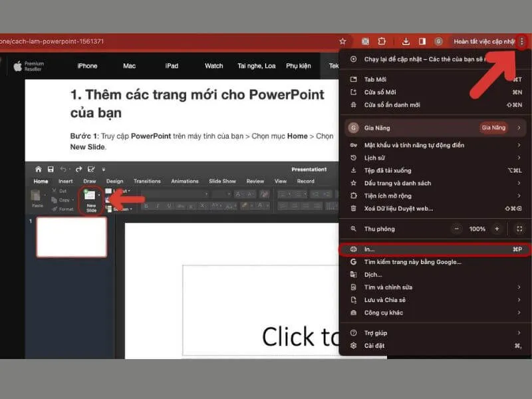This screenshot has height=399, width=532.
Task: Open the three-dot Chrome menu
Action: click(x=522, y=41)
